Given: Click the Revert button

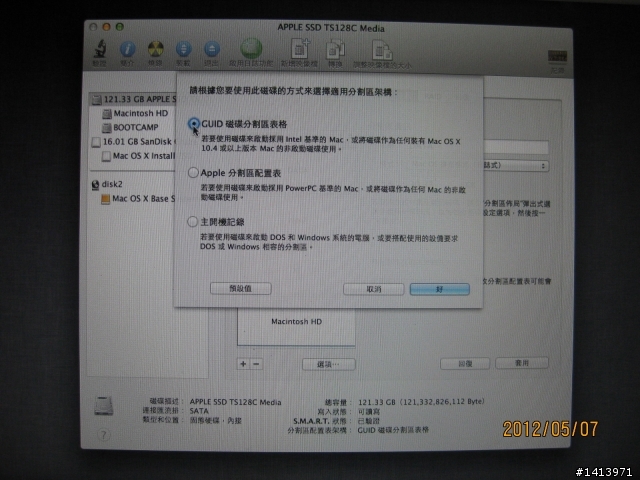Looking at the screenshot, I should pos(465,363).
